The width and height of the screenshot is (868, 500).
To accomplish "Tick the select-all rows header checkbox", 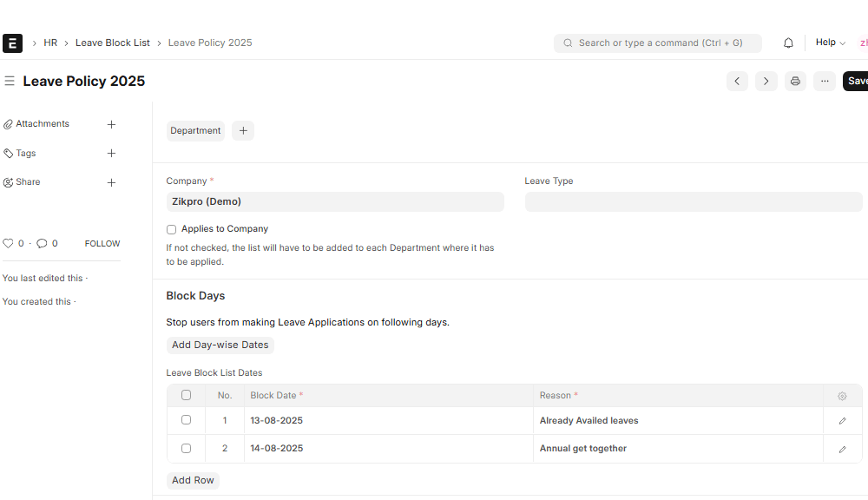I will coord(186,395).
